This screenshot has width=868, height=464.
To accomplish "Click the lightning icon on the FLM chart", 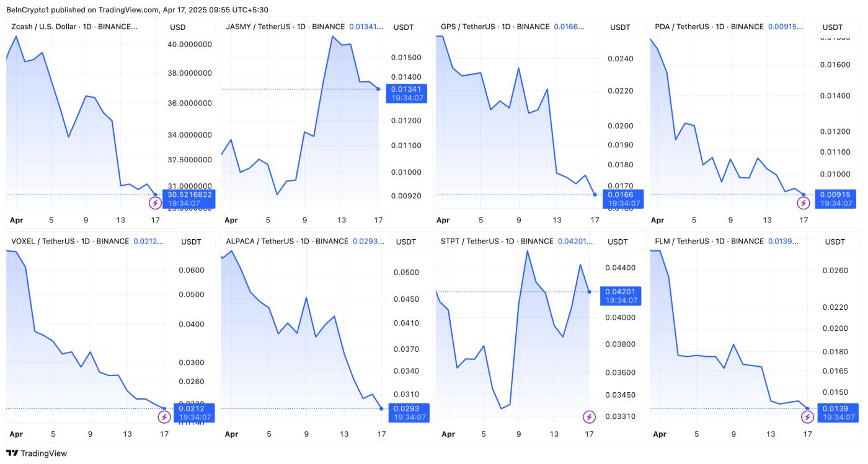I will [x=807, y=417].
